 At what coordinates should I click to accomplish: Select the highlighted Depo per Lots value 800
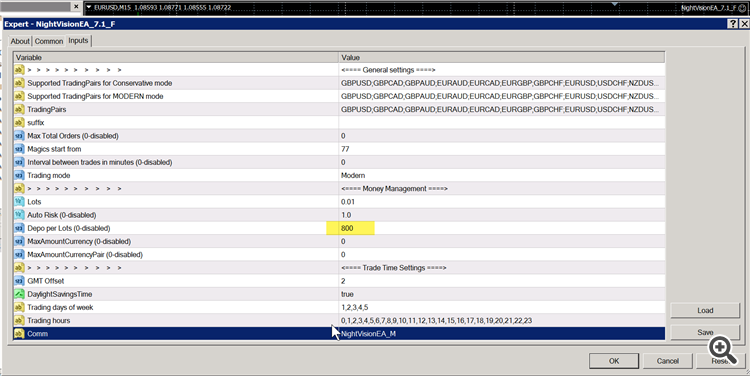pyautogui.click(x=350, y=228)
